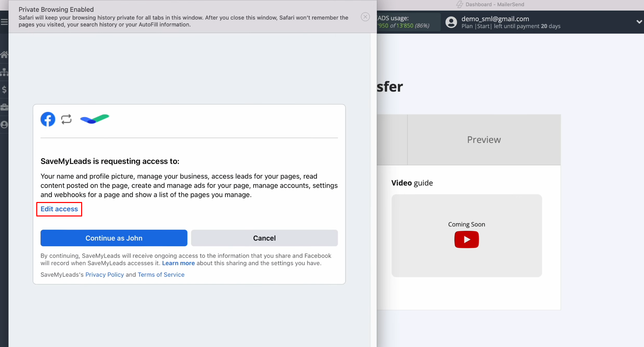Viewport: 644px width, 347px height.
Task: Open the user profile icon in sidebar
Action: tap(4, 125)
